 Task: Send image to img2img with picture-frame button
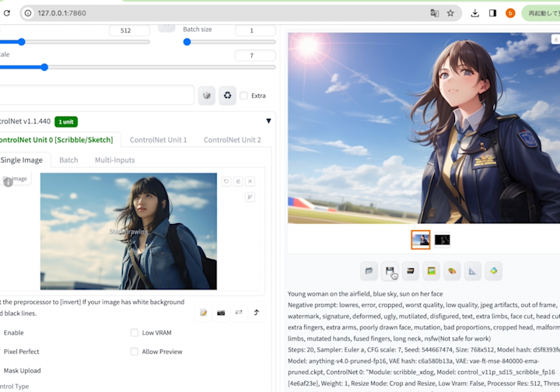coord(431,271)
